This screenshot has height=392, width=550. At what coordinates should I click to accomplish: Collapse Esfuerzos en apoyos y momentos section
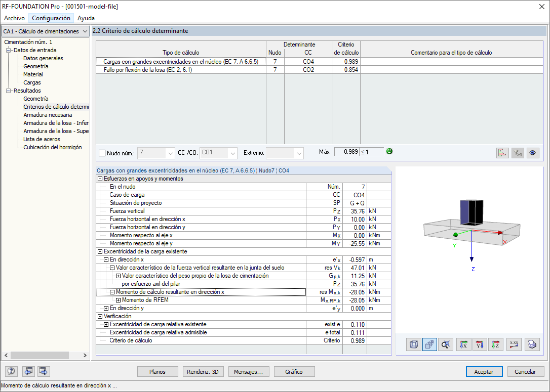click(100, 179)
